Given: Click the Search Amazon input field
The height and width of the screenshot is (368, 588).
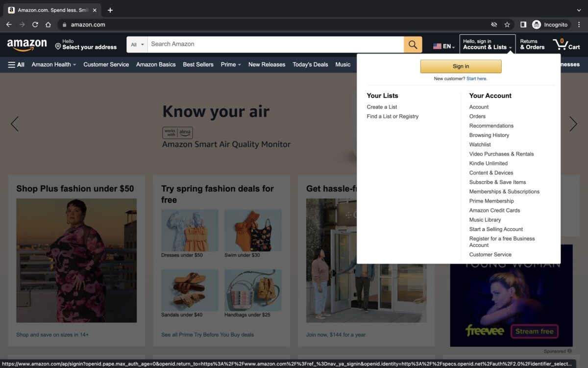Looking at the screenshot, I should tap(276, 45).
